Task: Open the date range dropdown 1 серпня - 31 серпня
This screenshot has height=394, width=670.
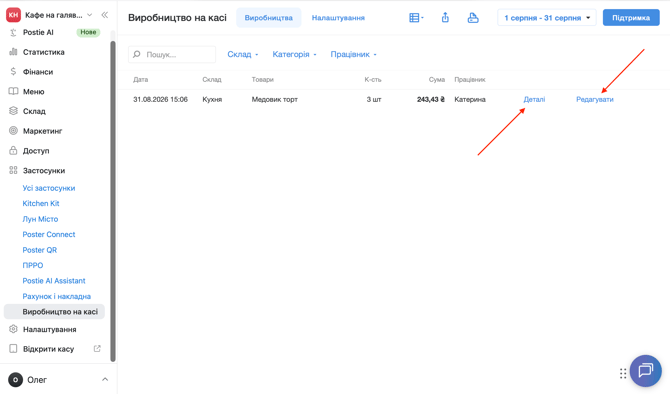Action: [547, 18]
